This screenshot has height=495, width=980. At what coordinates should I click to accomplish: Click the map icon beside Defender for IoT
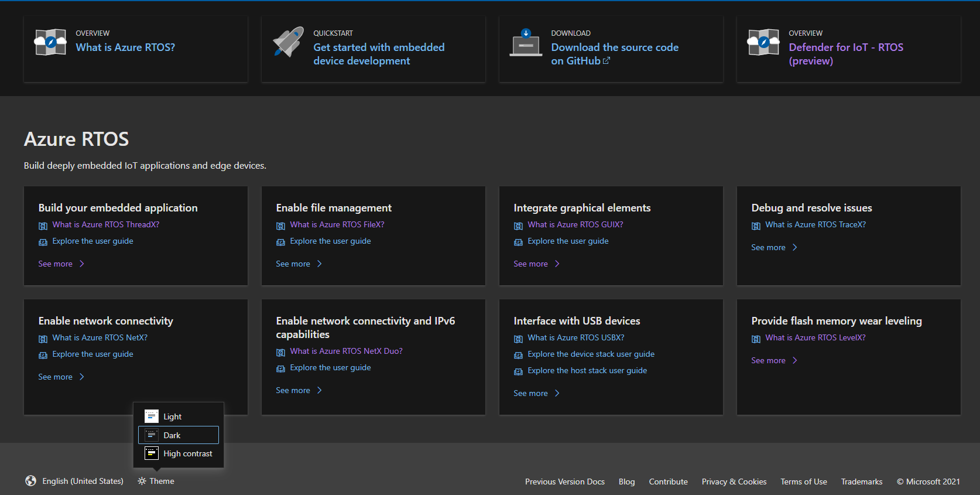coord(763,42)
